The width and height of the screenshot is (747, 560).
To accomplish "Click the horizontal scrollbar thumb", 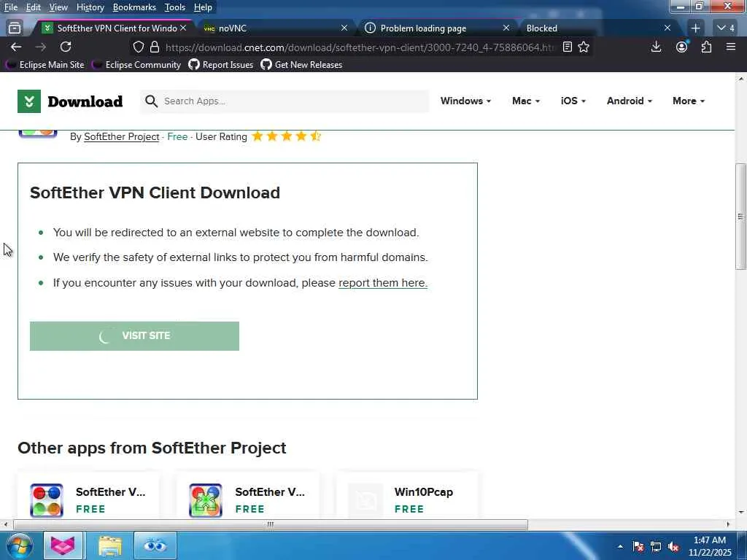I will [x=270, y=524].
